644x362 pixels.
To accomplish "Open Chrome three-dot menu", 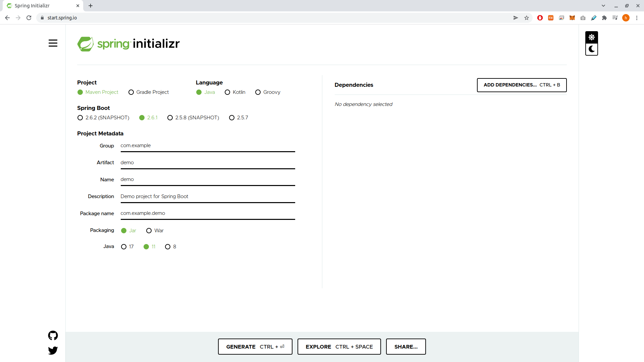I will coord(637,18).
